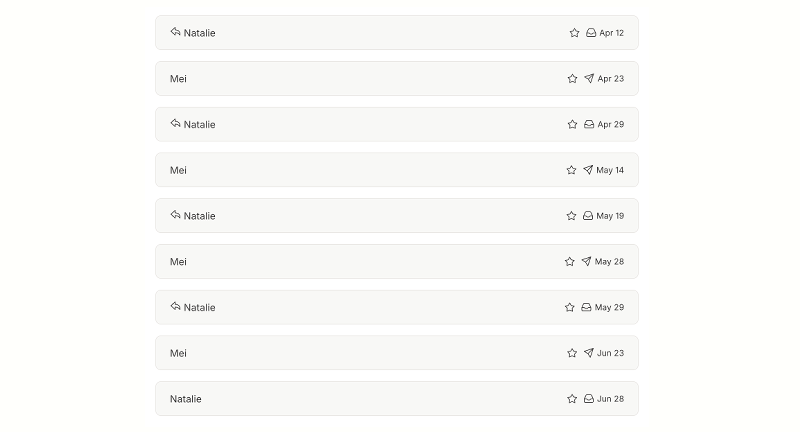Click the inbox icon next to Apr 12
Viewport: 800px width, 432px height.
[591, 33]
